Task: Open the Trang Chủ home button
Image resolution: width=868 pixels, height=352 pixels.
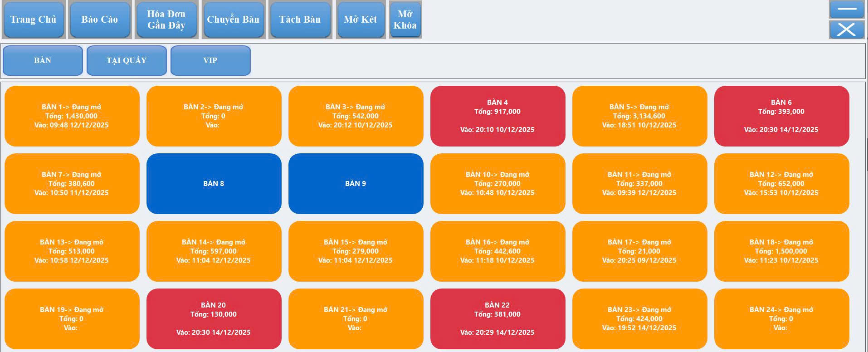Action: (33, 20)
